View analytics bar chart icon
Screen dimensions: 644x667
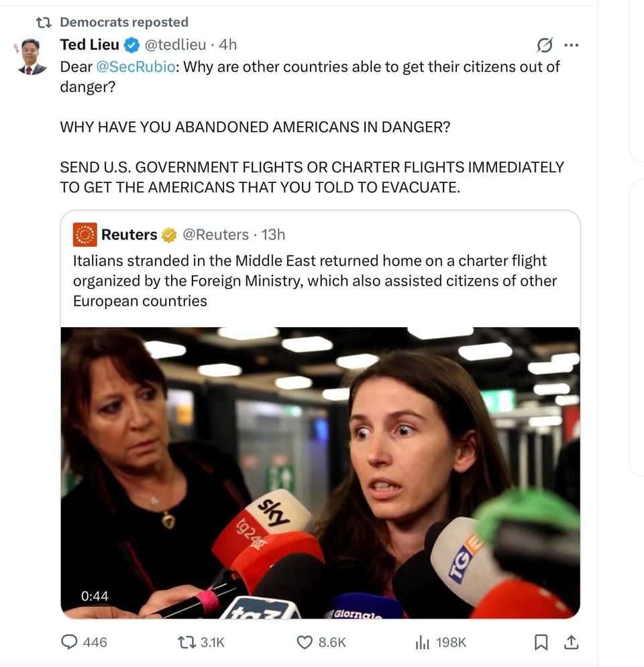coord(422,642)
